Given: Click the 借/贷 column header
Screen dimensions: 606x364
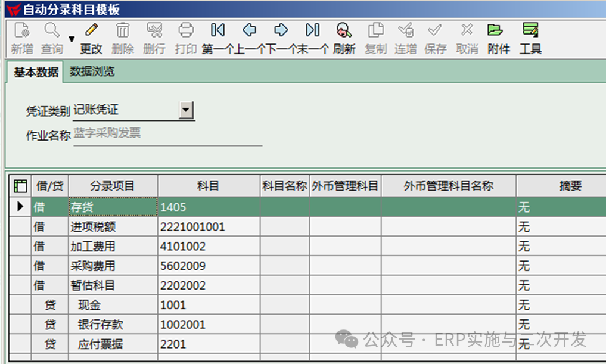Looking at the screenshot, I should [50, 186].
